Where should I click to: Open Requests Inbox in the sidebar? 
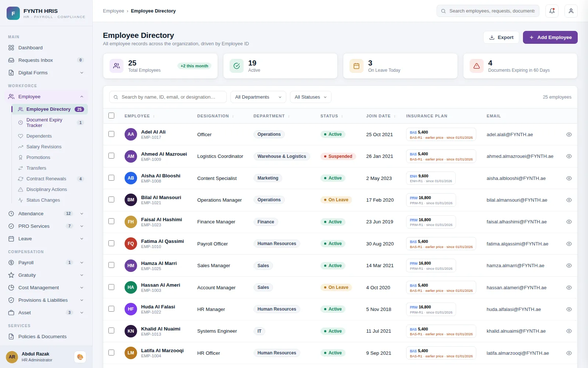tap(47, 60)
